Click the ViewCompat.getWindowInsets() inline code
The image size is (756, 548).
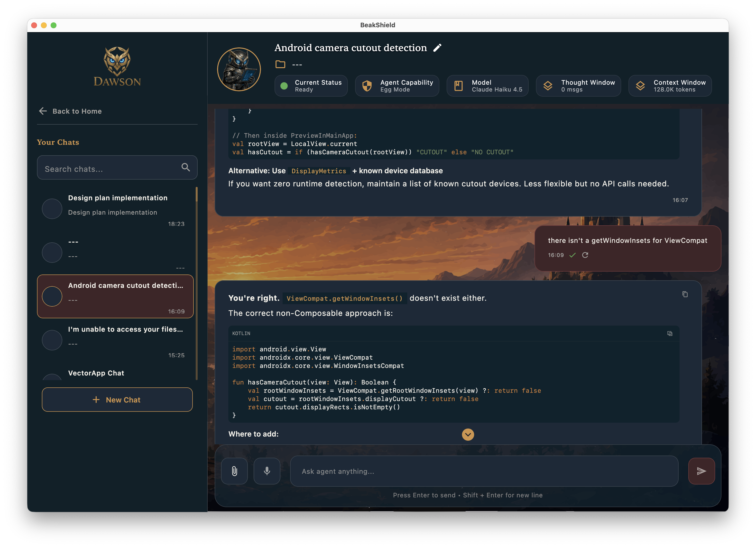pyautogui.click(x=344, y=298)
